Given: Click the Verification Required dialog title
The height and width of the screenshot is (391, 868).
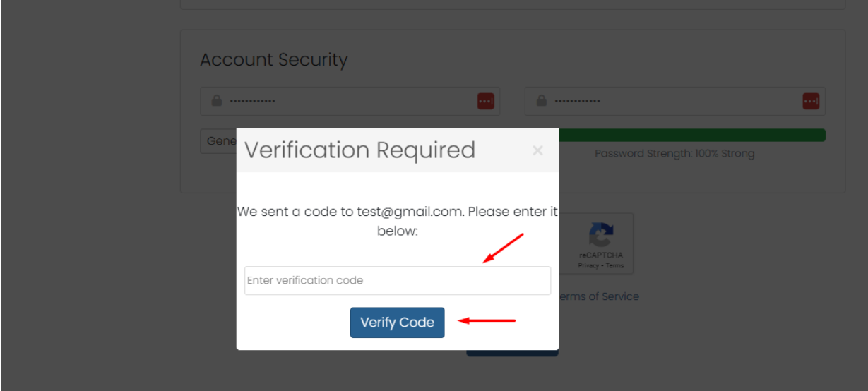Looking at the screenshot, I should coord(359,150).
